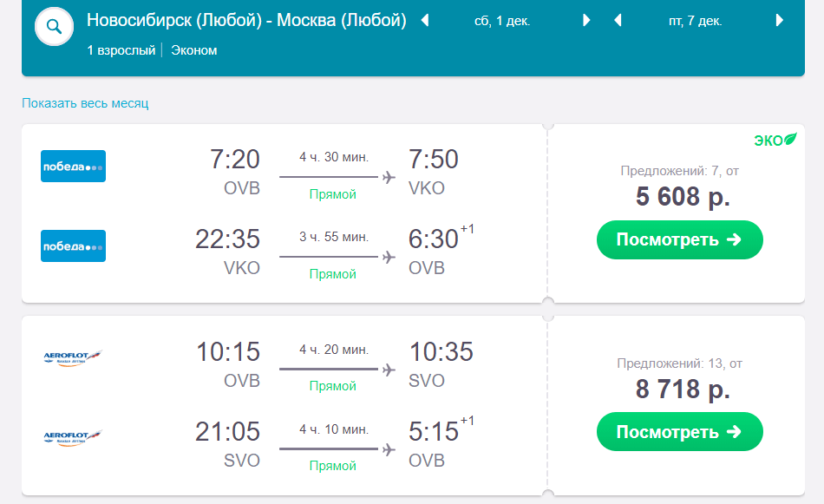Viewport: 824px width, 504px height.
Task: Go to next return date arrow
Action: (780, 21)
